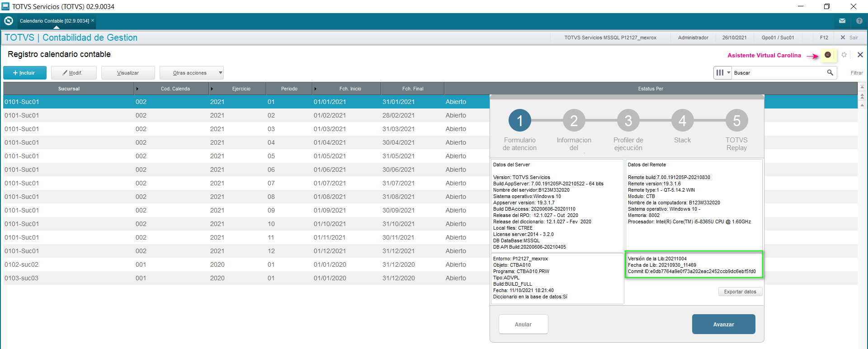Click the Fch. Final column header
868x349 pixels.
tap(413, 89)
